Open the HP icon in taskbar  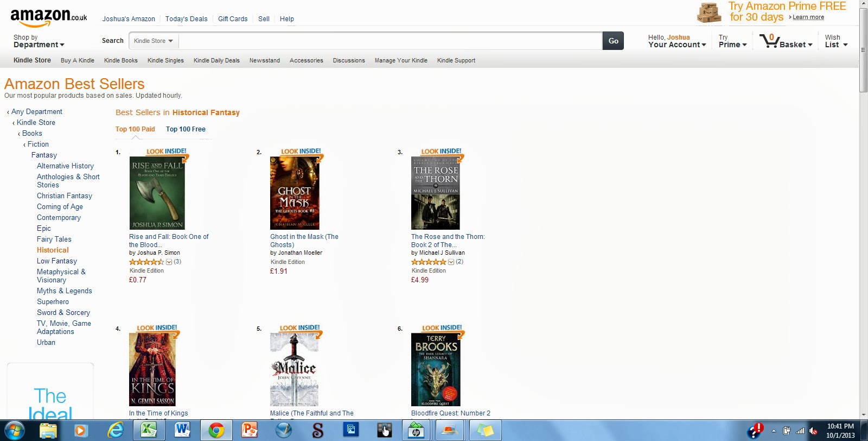(x=417, y=431)
